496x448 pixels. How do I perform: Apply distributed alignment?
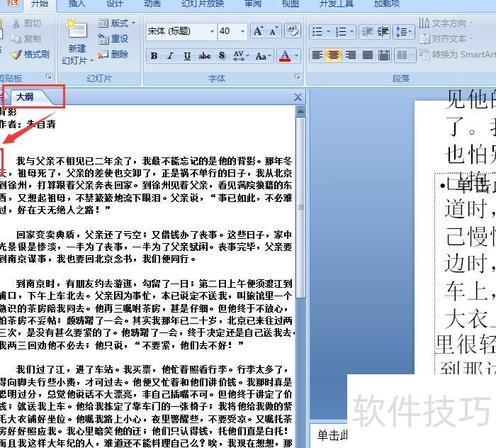(384, 55)
